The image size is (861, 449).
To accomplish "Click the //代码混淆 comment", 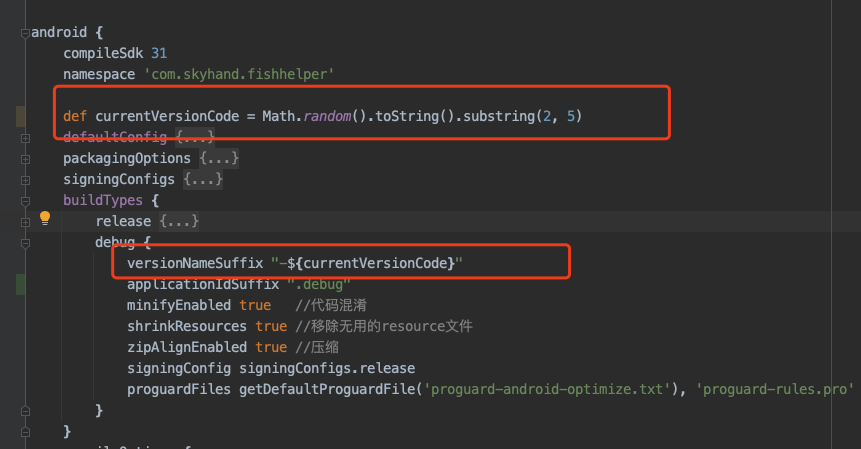I will pos(331,305).
